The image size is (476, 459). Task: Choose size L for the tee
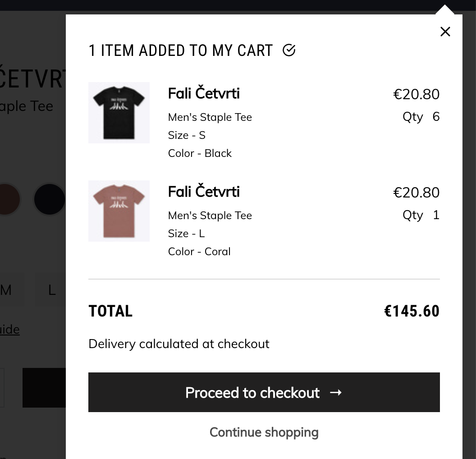point(51,290)
